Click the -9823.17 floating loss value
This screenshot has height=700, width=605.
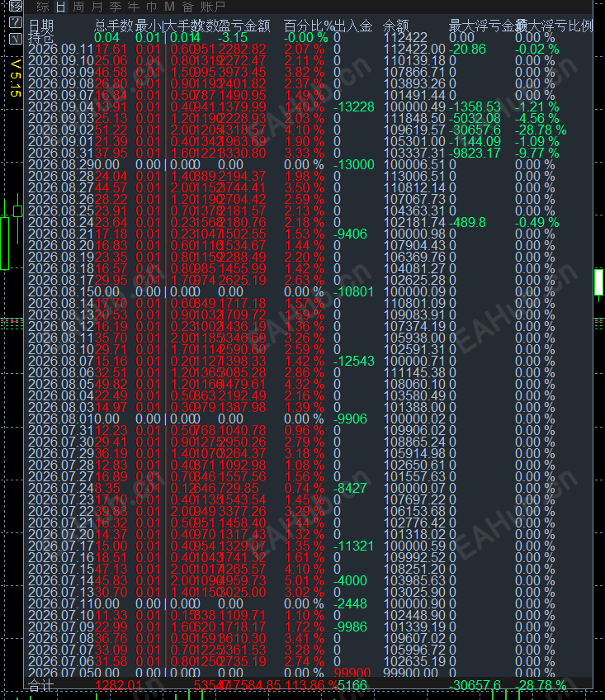tap(475, 154)
